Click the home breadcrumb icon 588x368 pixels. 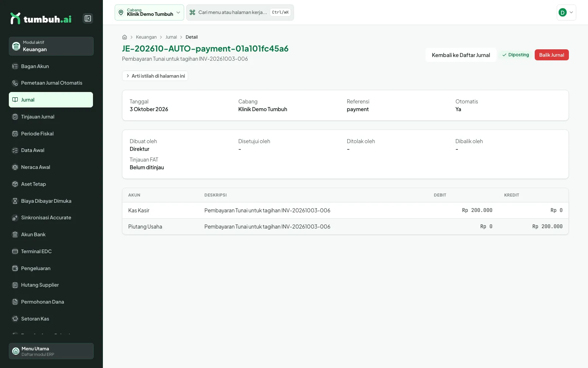click(x=125, y=37)
